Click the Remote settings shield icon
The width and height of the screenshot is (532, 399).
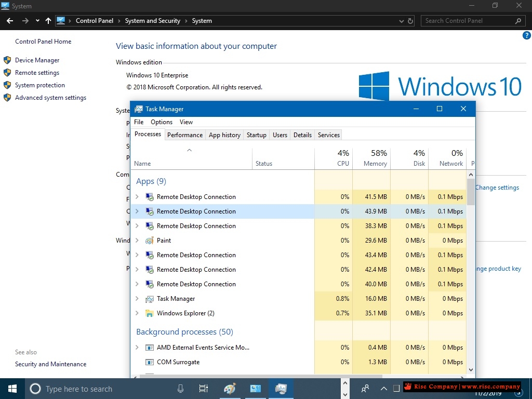tap(7, 73)
